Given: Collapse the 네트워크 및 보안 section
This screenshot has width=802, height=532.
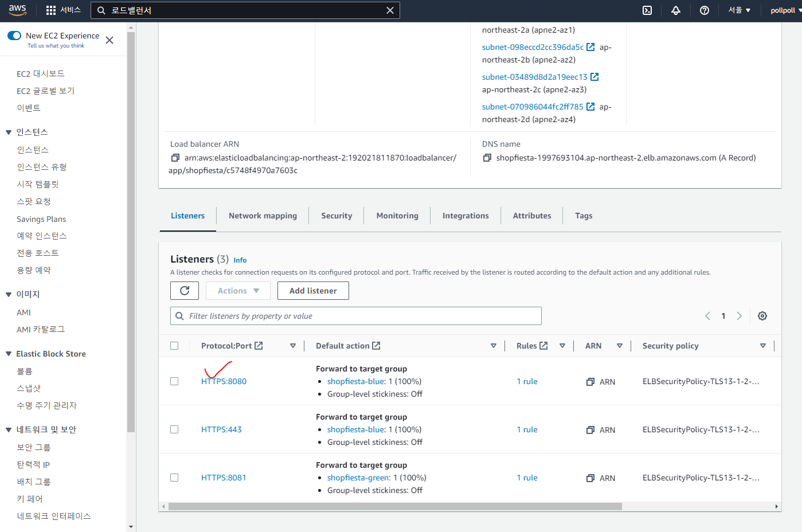Looking at the screenshot, I should pos(9,430).
